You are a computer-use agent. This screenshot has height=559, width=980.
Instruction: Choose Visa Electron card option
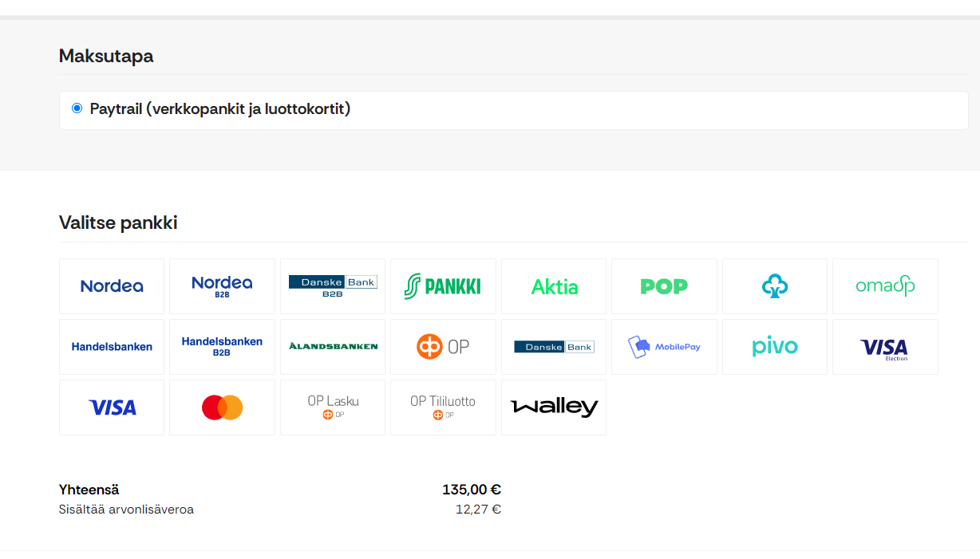coord(885,347)
